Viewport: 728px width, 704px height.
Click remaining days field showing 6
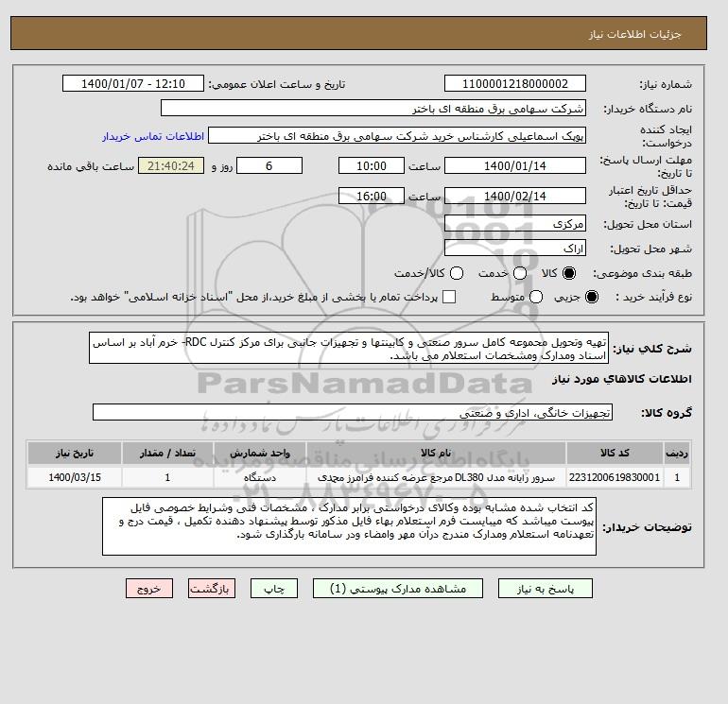click(x=269, y=165)
